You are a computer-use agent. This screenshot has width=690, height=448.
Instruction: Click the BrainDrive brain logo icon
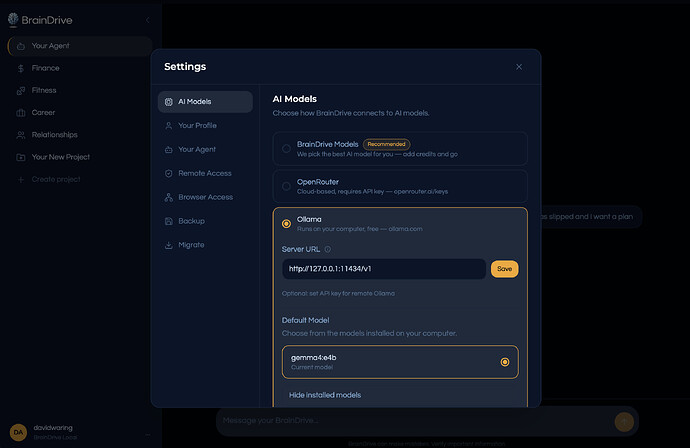click(x=13, y=19)
